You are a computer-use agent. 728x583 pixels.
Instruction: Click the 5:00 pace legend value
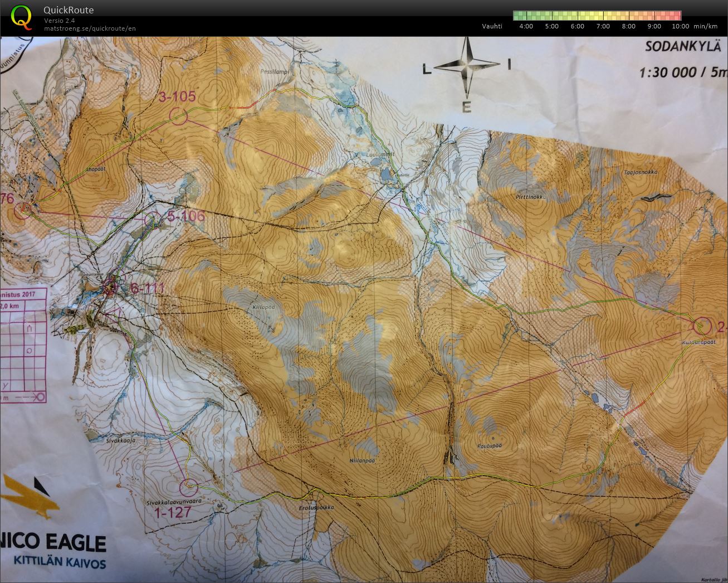[552, 26]
